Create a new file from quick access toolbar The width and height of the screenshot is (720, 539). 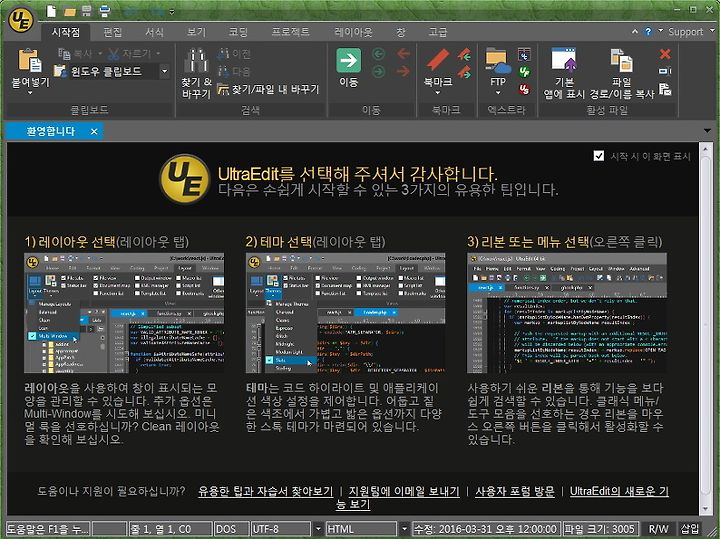(x=51, y=11)
